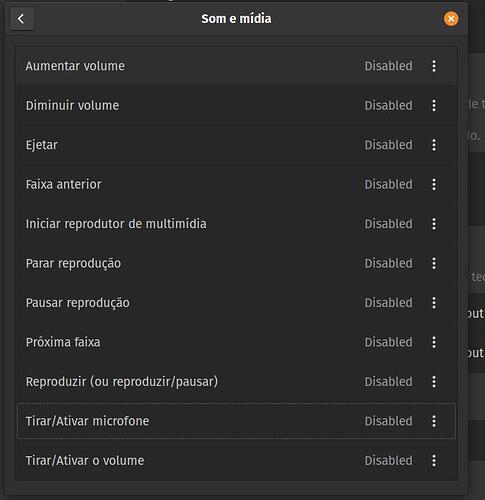Select the Tirar/Ativar microfone row

236,421
